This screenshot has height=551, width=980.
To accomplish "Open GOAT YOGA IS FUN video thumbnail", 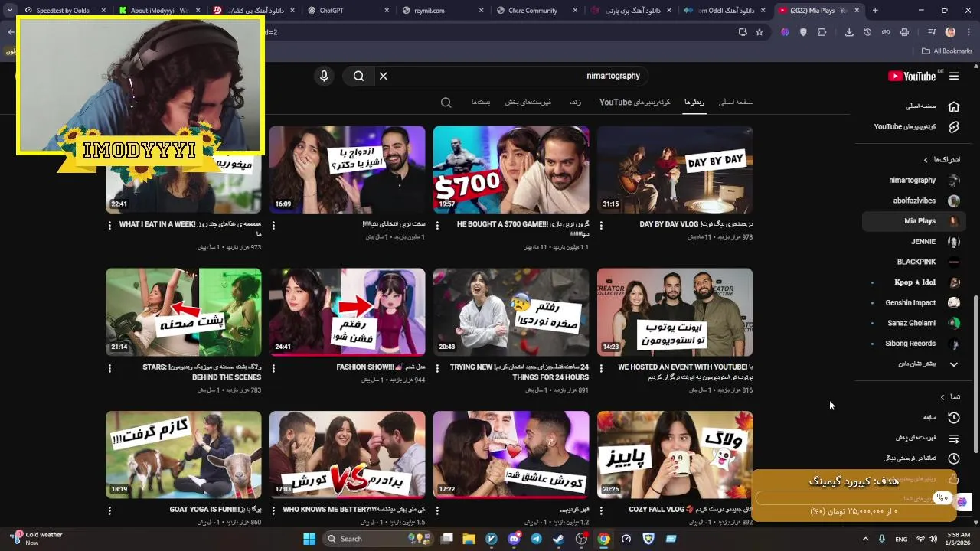I will tap(184, 455).
